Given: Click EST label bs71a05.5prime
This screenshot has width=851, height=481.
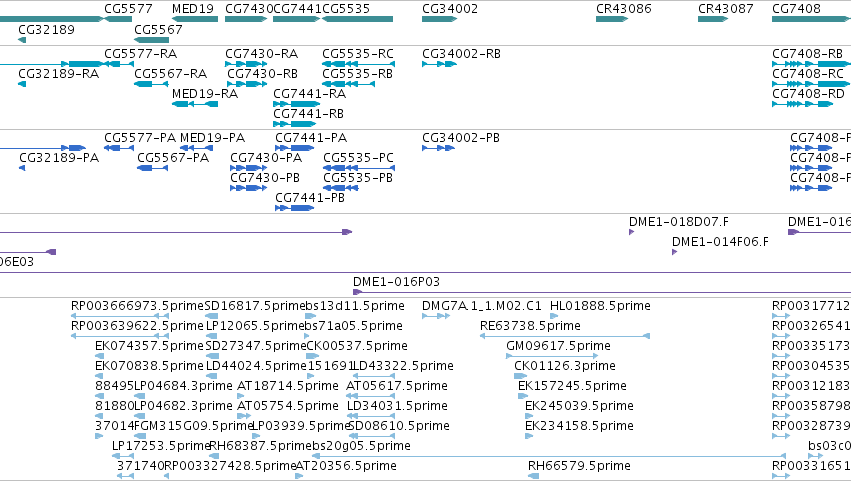Looking at the screenshot, I should (x=354, y=326).
